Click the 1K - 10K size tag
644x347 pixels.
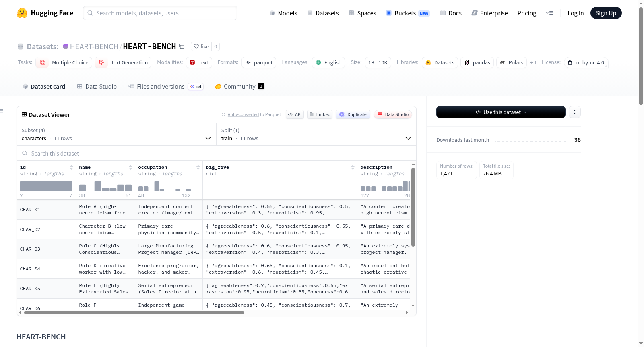point(378,62)
